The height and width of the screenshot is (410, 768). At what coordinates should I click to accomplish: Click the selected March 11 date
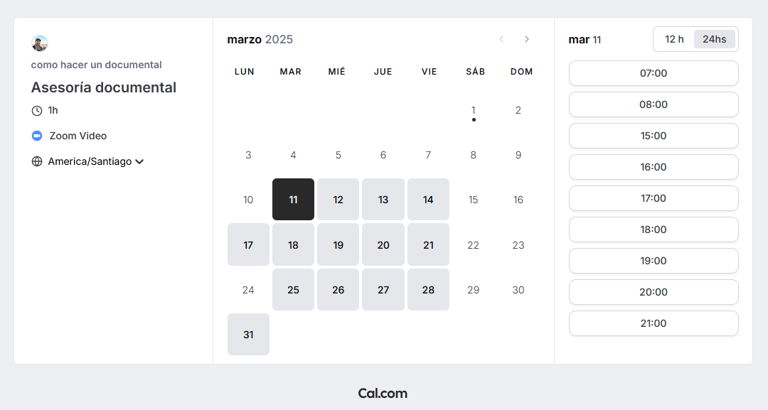pyautogui.click(x=293, y=199)
